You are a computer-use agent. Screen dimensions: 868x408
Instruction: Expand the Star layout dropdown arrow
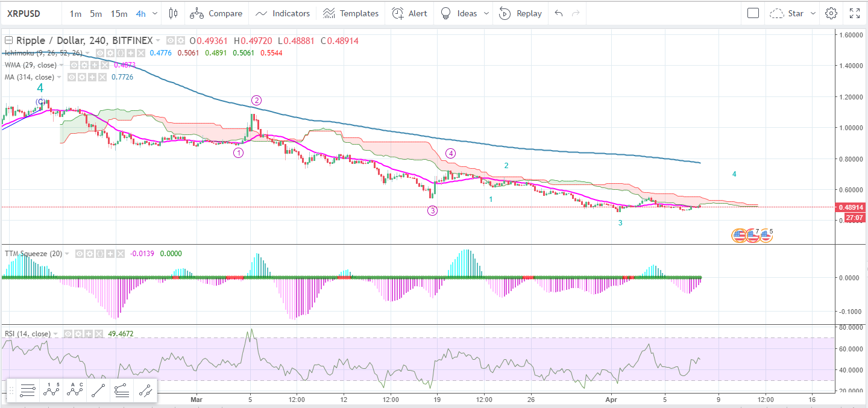pyautogui.click(x=813, y=13)
